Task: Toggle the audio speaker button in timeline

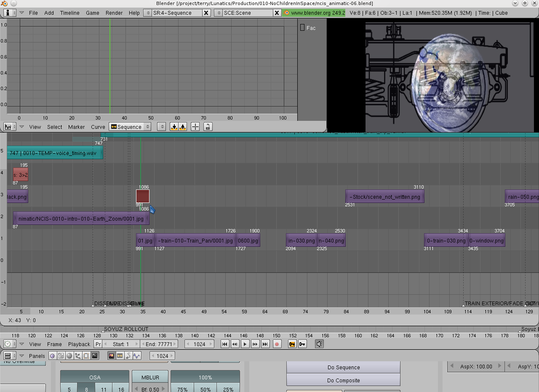Action: (320, 344)
